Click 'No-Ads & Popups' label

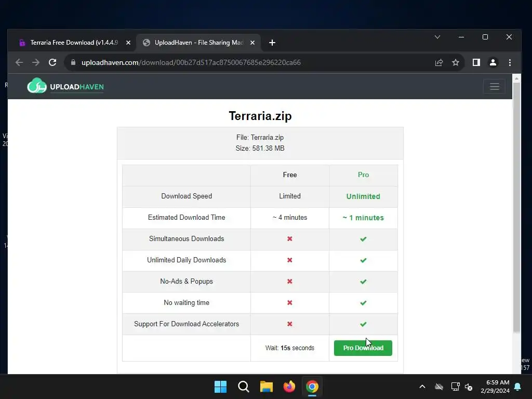(x=187, y=281)
